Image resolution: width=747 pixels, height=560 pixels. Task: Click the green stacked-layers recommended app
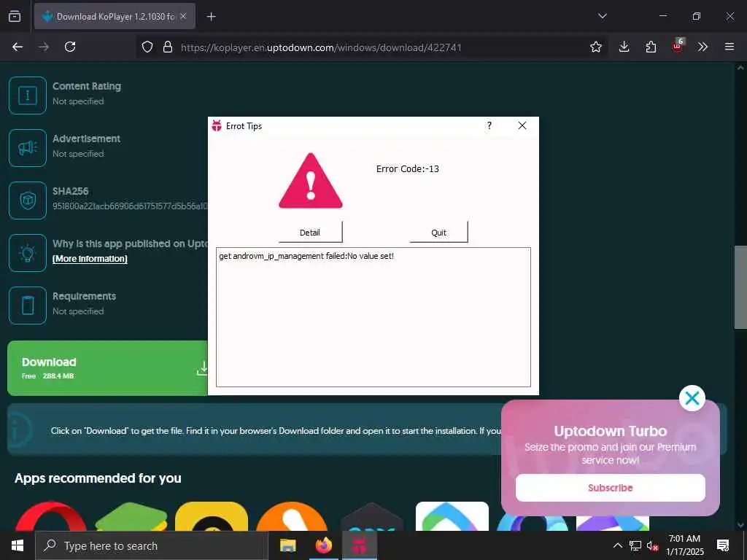[131, 516]
